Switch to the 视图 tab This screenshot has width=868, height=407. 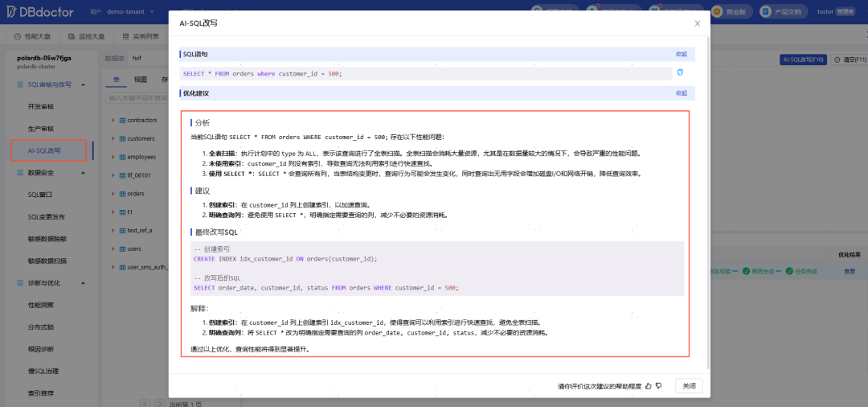pyautogui.click(x=141, y=80)
